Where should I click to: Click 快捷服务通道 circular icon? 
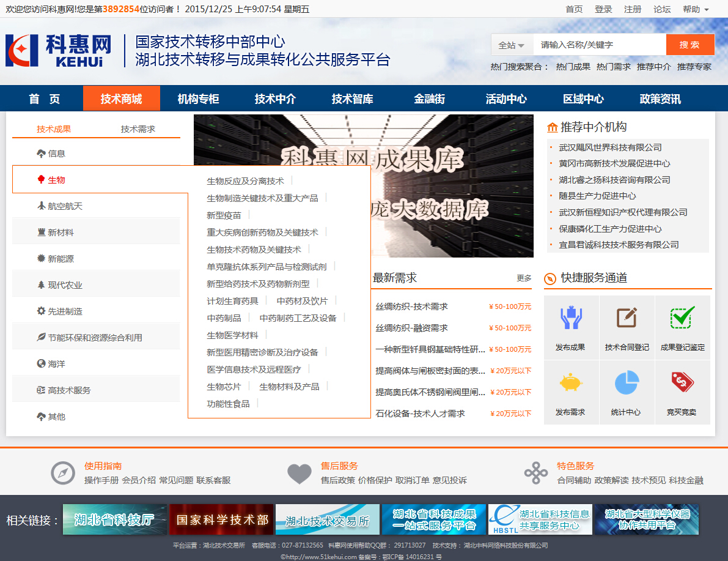[550, 278]
